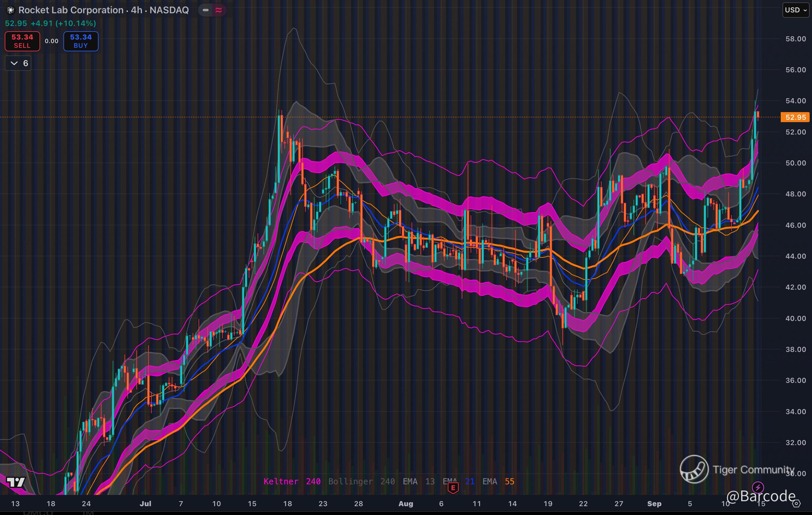Click the red earnings 'E' marker

(453, 487)
